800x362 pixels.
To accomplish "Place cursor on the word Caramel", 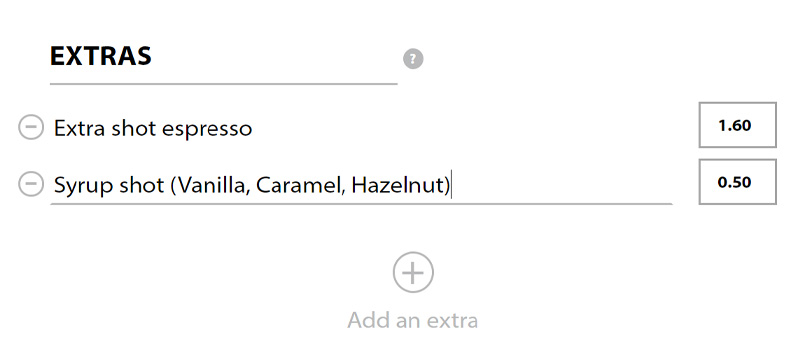I will [296, 185].
